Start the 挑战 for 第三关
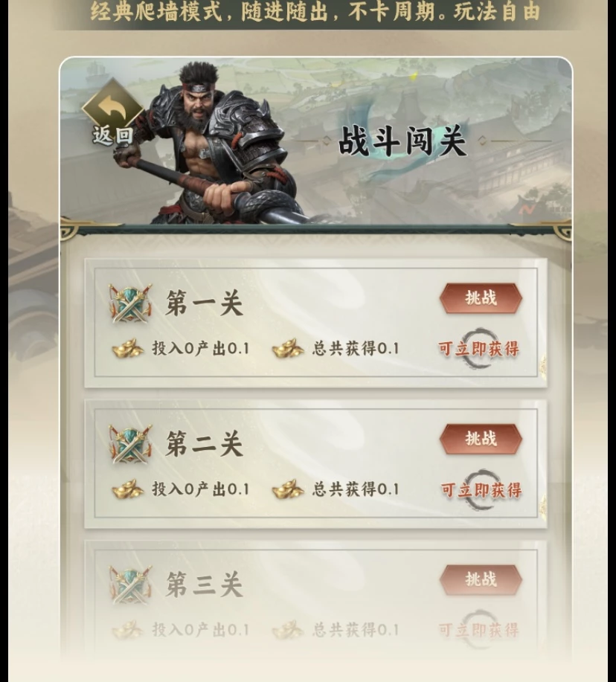This screenshot has height=682, width=616. (481, 580)
